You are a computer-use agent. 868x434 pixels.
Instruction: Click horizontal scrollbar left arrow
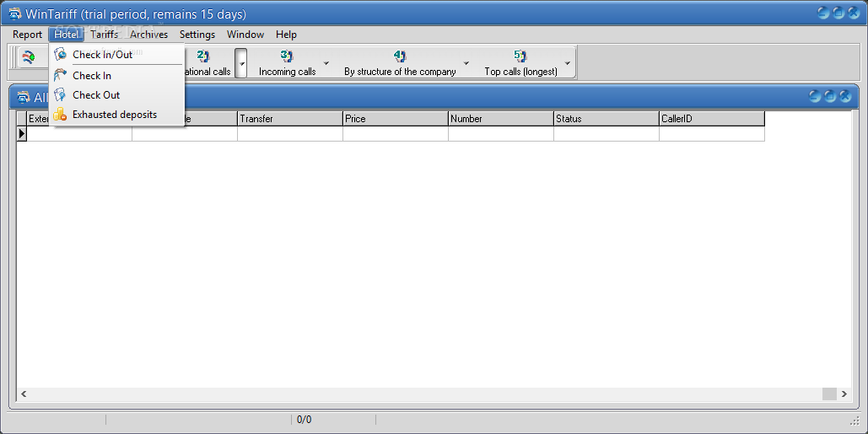click(24, 394)
